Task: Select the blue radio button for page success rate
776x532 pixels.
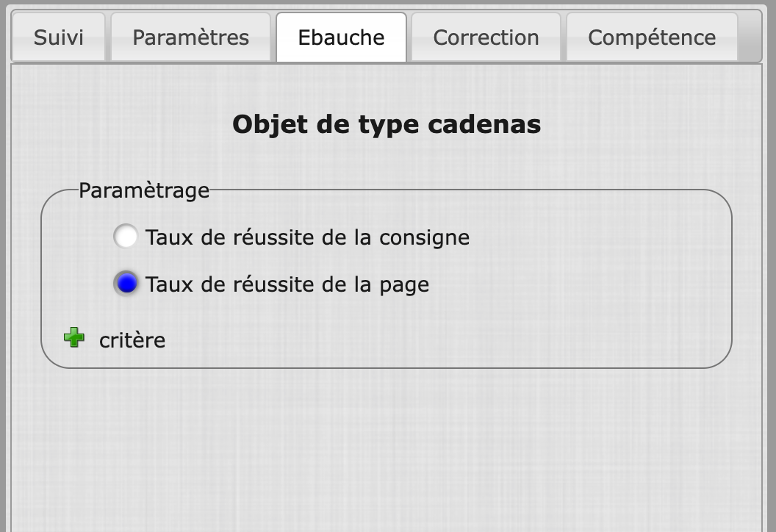Action: point(126,284)
